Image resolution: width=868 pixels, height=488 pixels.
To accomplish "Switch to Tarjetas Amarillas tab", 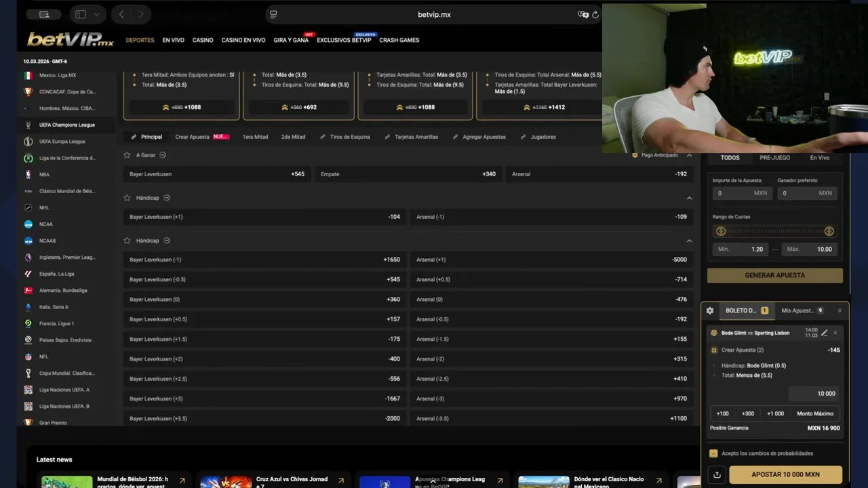I will tap(411, 137).
